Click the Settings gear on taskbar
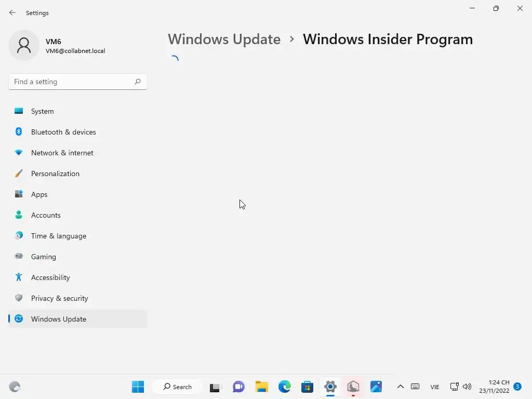Viewport: 532px width, 399px height. (330, 387)
